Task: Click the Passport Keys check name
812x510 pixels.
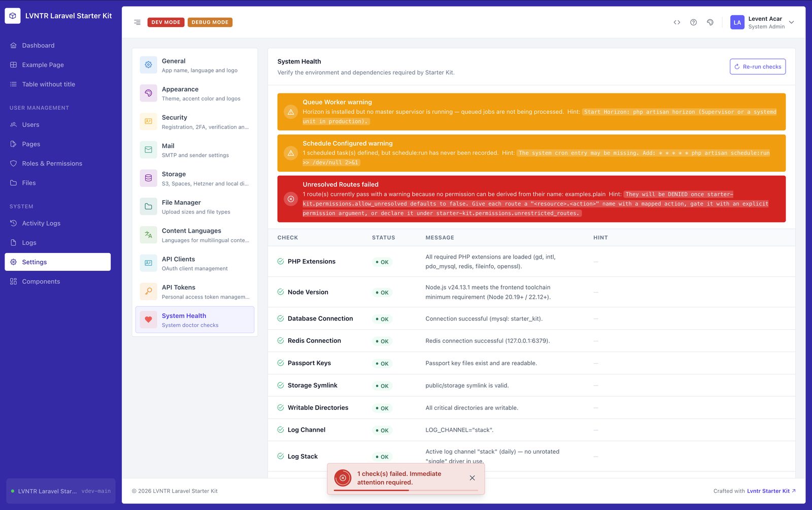Action: point(309,363)
